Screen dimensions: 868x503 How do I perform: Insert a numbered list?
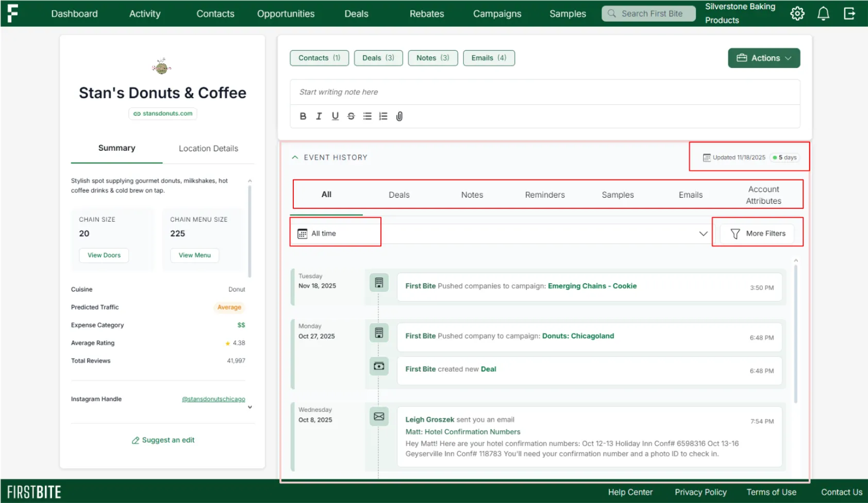pyautogui.click(x=383, y=116)
